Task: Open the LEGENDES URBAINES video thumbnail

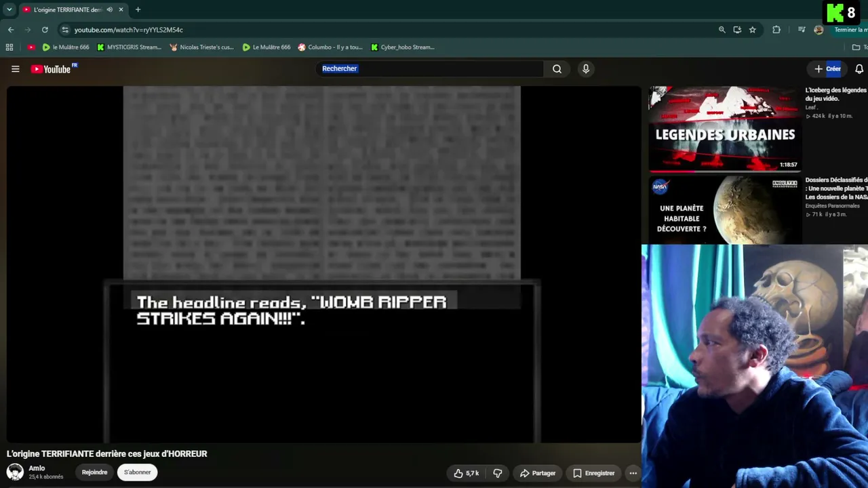Action: pos(725,129)
